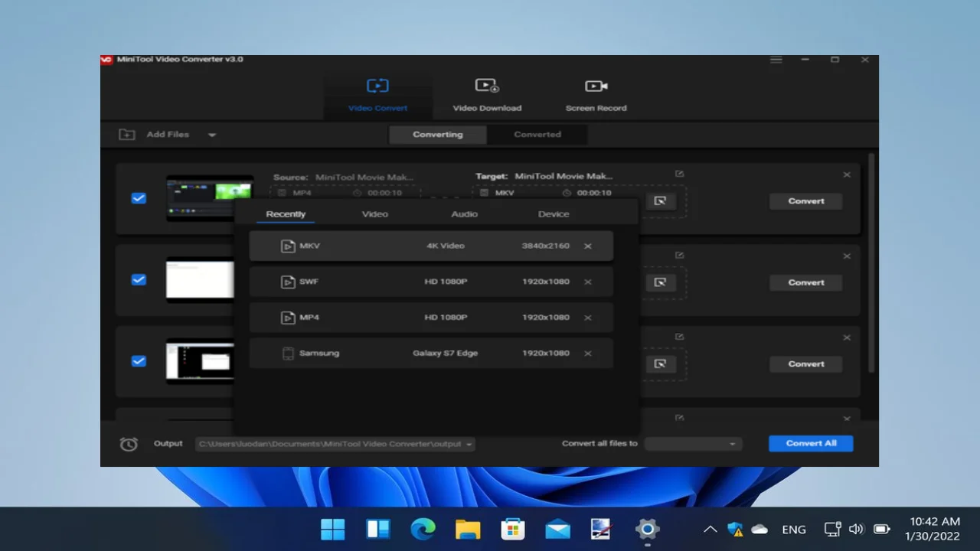The height and width of the screenshot is (551, 980).
Task: Start conversion with Convert All
Action: [x=811, y=443]
